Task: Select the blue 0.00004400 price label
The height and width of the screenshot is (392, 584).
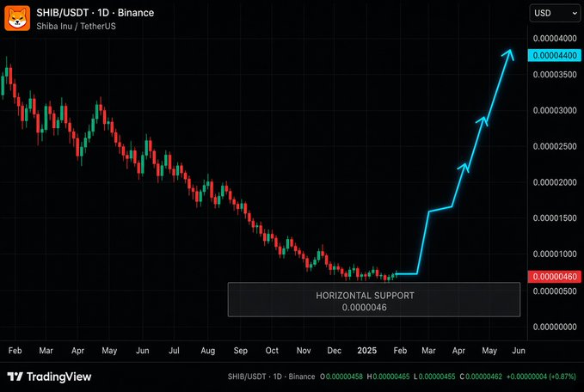Action: [555, 56]
